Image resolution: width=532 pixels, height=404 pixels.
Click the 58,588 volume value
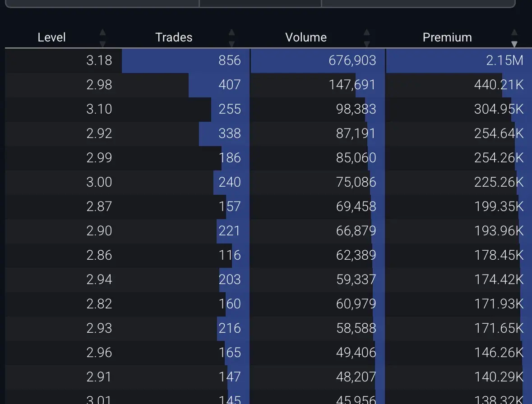pos(356,328)
